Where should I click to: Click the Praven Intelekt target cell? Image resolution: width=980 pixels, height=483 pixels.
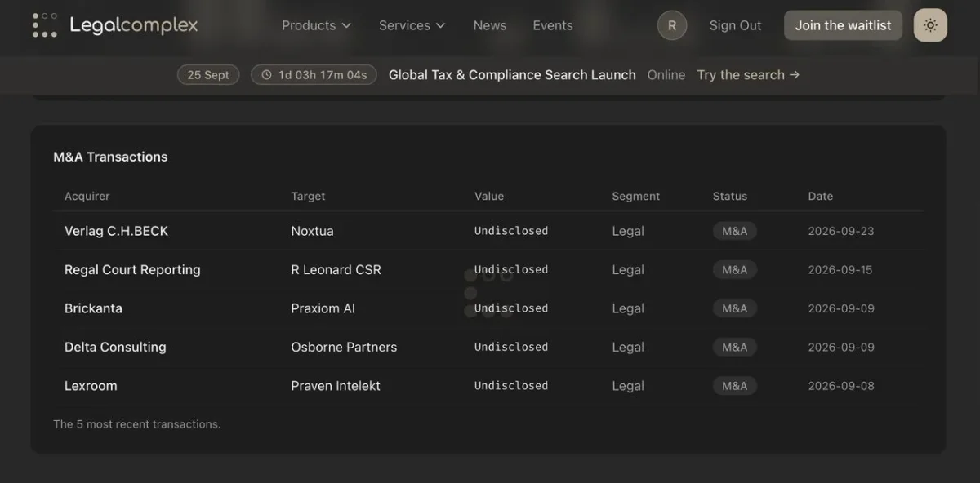[x=336, y=386]
